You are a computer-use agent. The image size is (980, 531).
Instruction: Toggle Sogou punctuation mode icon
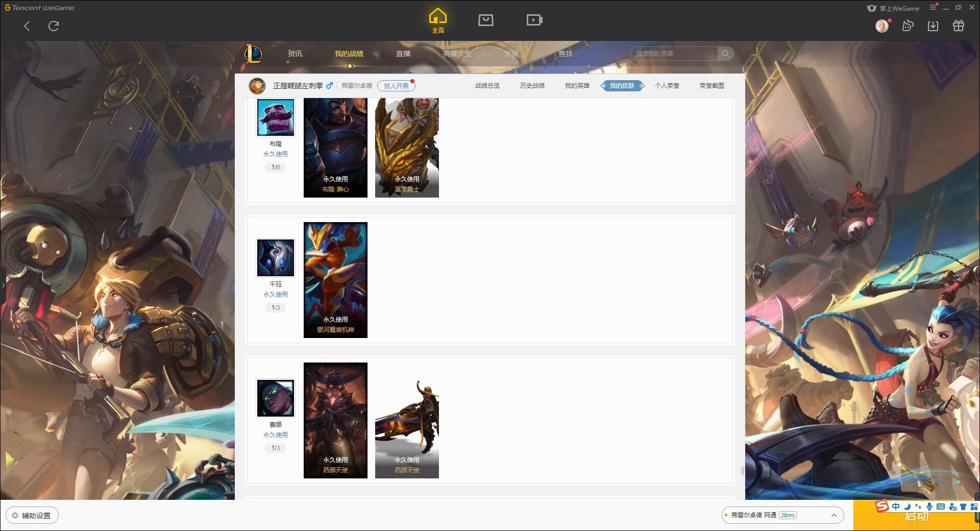click(918, 506)
